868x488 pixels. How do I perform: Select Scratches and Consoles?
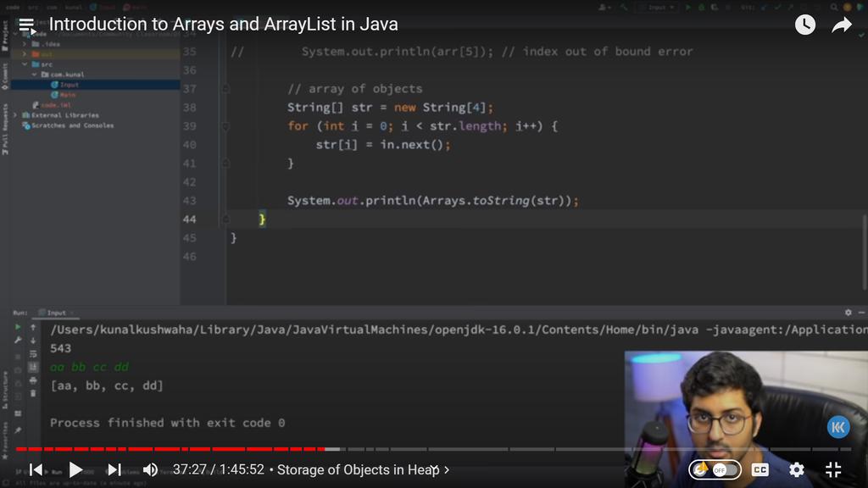68,125
